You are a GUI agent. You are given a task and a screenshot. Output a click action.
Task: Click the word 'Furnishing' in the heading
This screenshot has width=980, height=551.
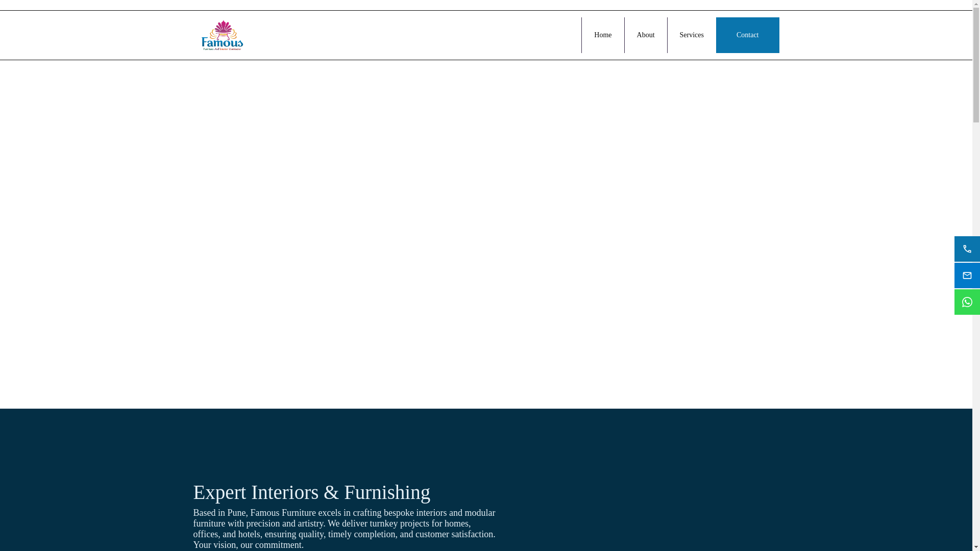pos(387,492)
